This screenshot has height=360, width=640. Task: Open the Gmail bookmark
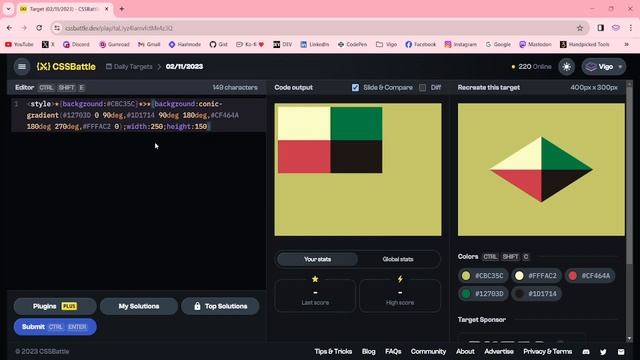[149, 44]
